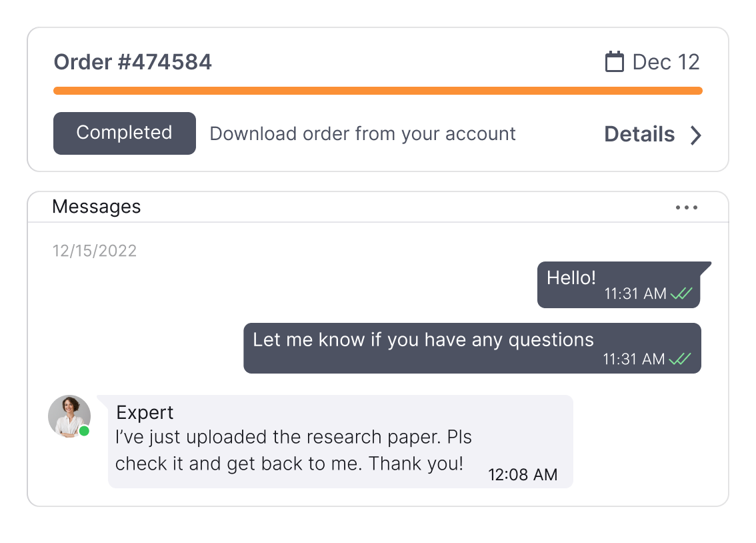This screenshot has height=543, width=756.
Task: Click the Expert's profile avatar
Action: coord(69,416)
